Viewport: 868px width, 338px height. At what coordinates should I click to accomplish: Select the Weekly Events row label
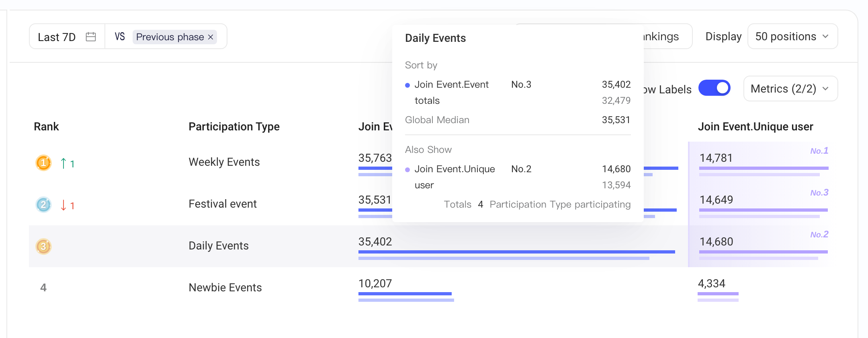click(x=224, y=162)
